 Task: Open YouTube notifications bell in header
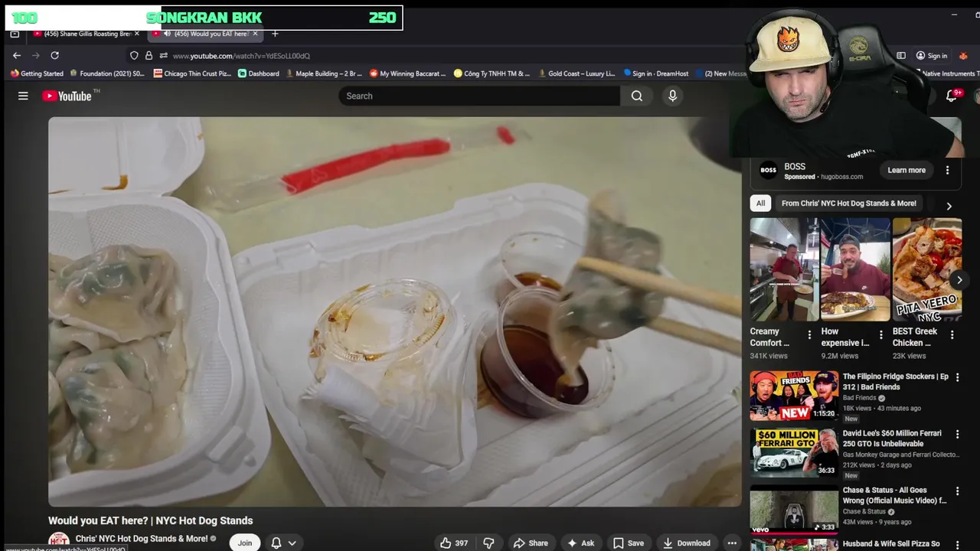(x=951, y=96)
